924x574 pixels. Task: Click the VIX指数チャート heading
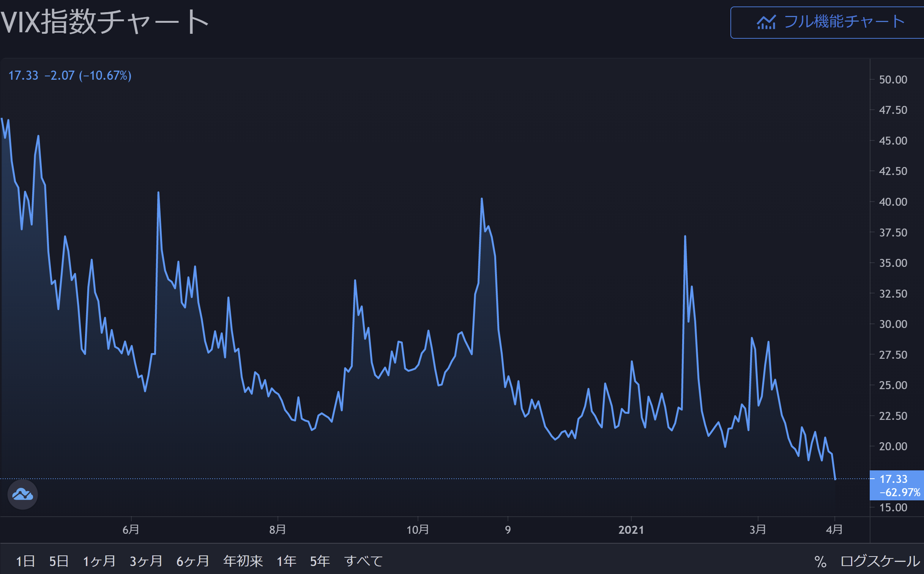(x=104, y=22)
